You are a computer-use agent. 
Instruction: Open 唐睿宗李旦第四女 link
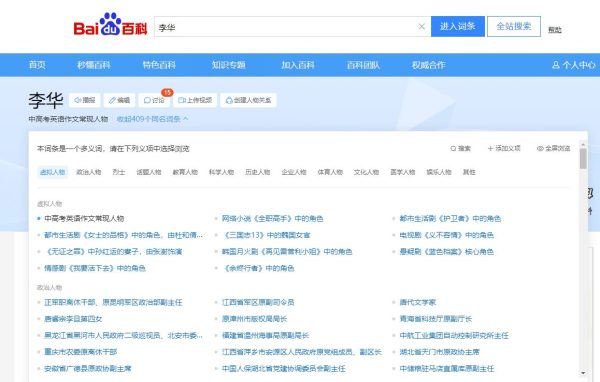[73, 319]
